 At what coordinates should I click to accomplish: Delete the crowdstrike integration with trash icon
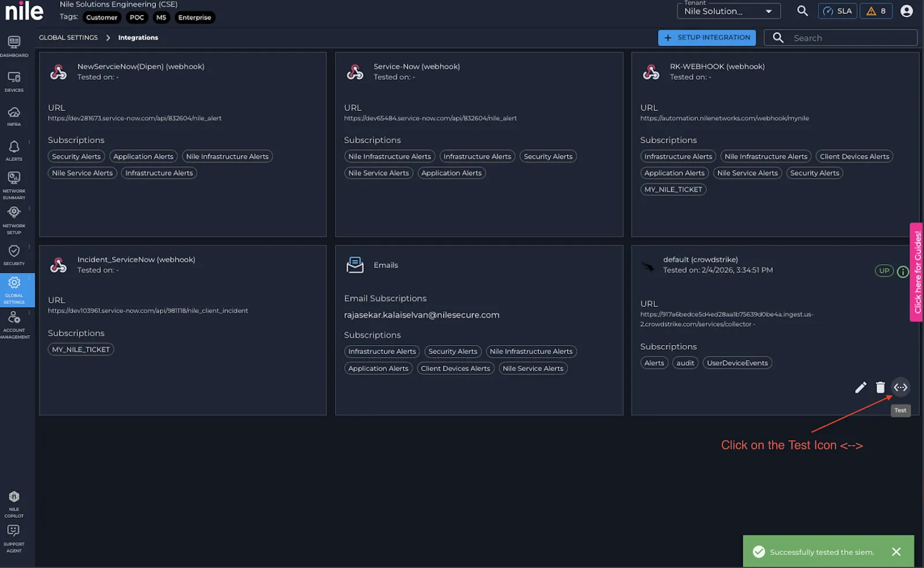click(880, 387)
